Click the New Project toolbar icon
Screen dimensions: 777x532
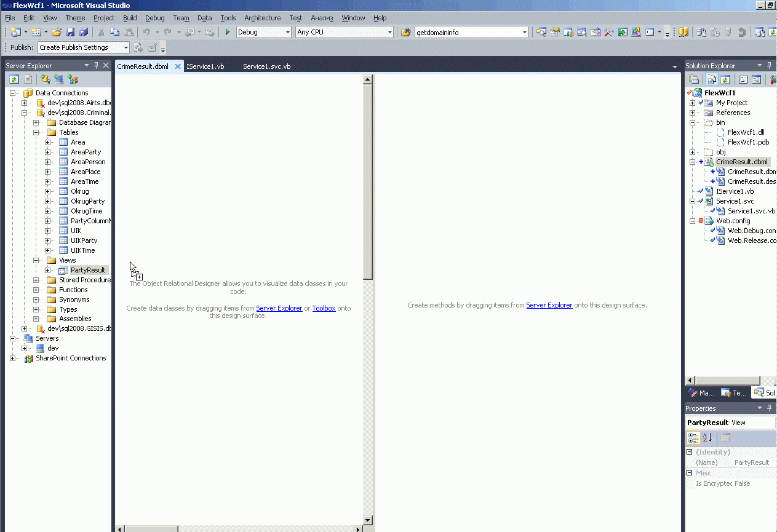click(x=16, y=32)
